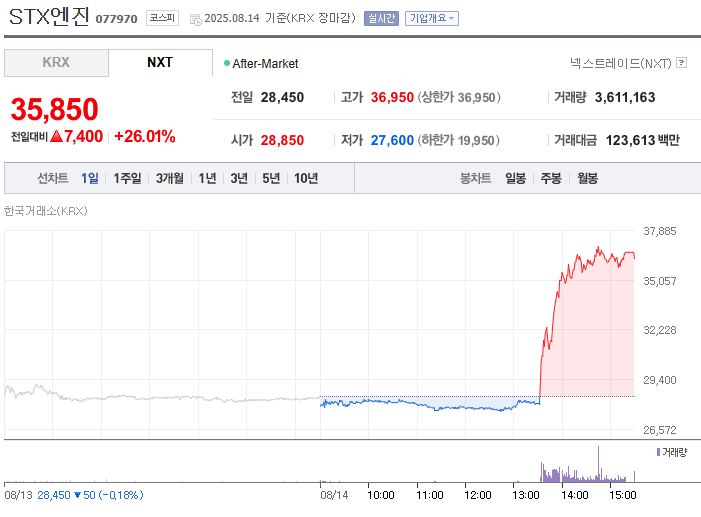Click the 26,572 price axis label

pyautogui.click(x=660, y=430)
